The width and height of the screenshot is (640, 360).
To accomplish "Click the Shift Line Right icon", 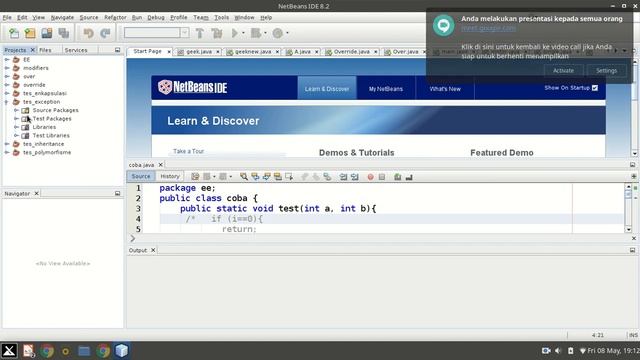I will [x=355, y=177].
